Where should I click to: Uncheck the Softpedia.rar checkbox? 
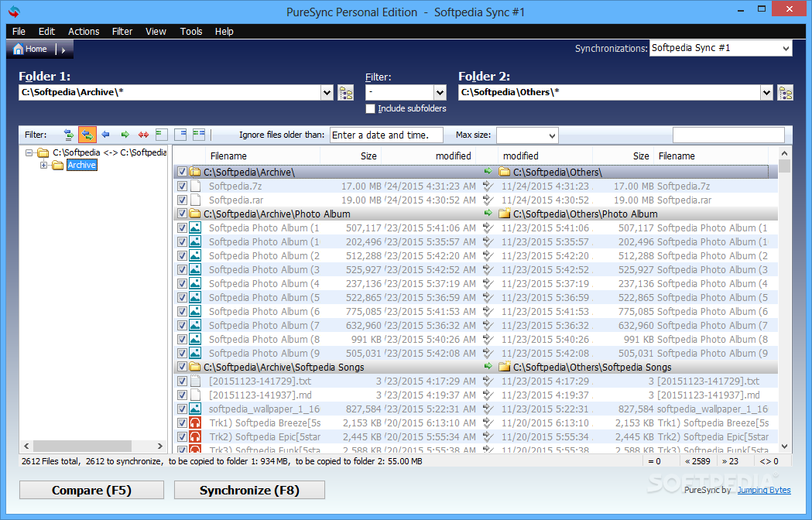click(x=182, y=200)
